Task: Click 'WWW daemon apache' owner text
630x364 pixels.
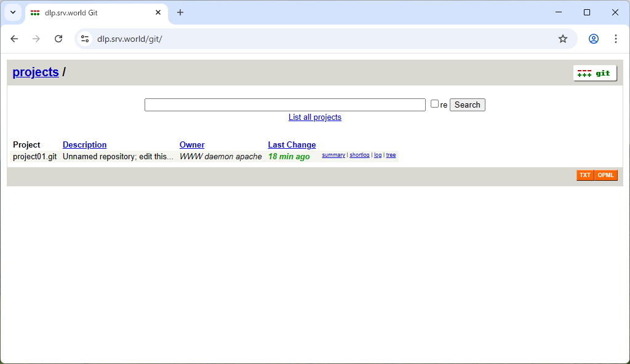Action: point(221,157)
